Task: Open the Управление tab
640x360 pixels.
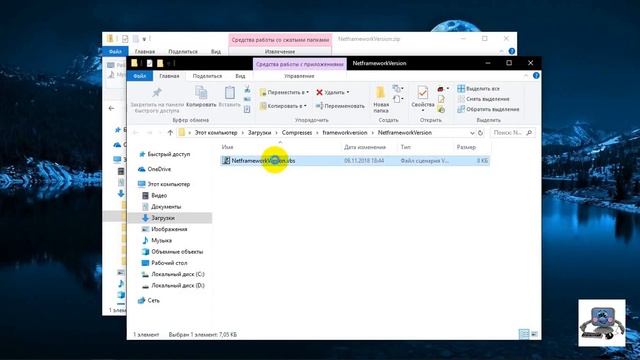Action: coord(299,76)
